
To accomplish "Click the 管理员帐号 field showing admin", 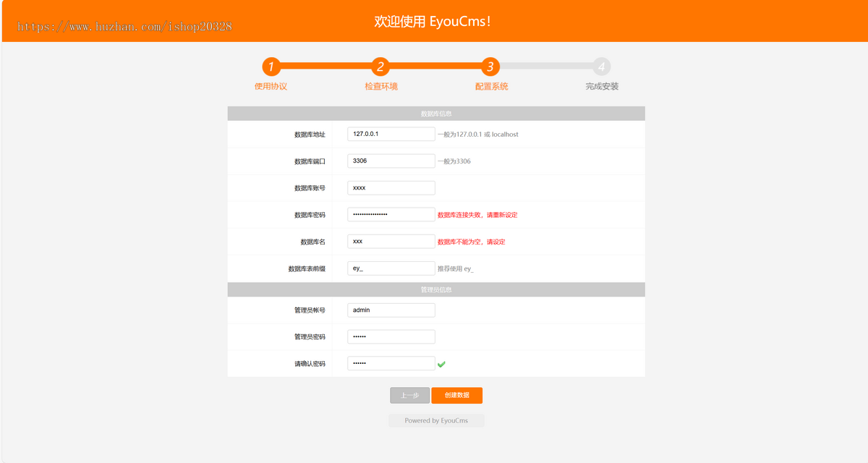I will pos(391,310).
